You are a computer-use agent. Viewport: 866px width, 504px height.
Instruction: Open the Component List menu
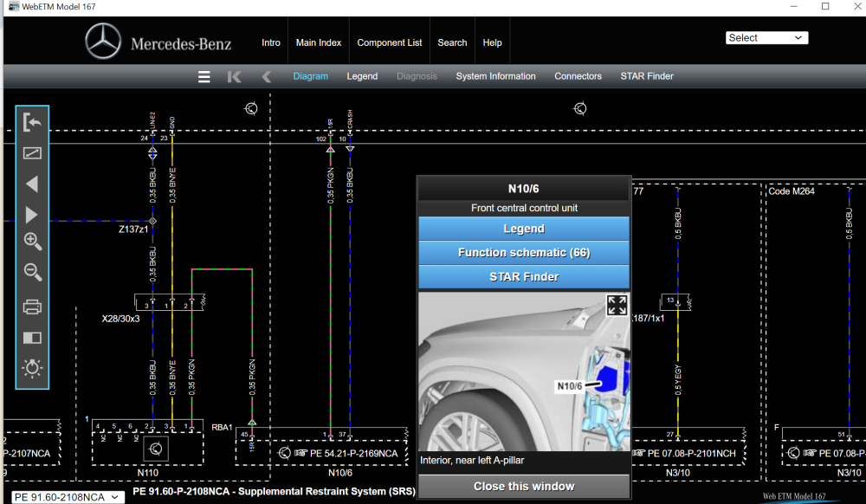pos(390,42)
